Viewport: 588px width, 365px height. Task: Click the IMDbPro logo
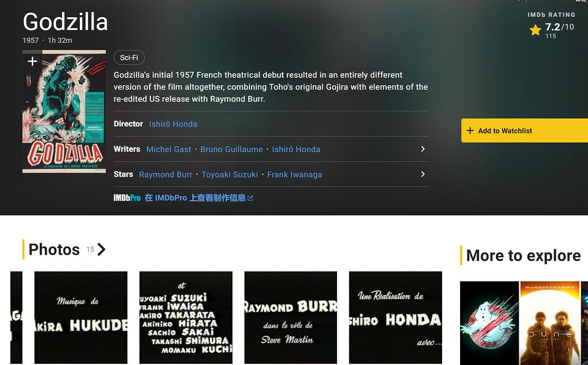[x=127, y=198]
